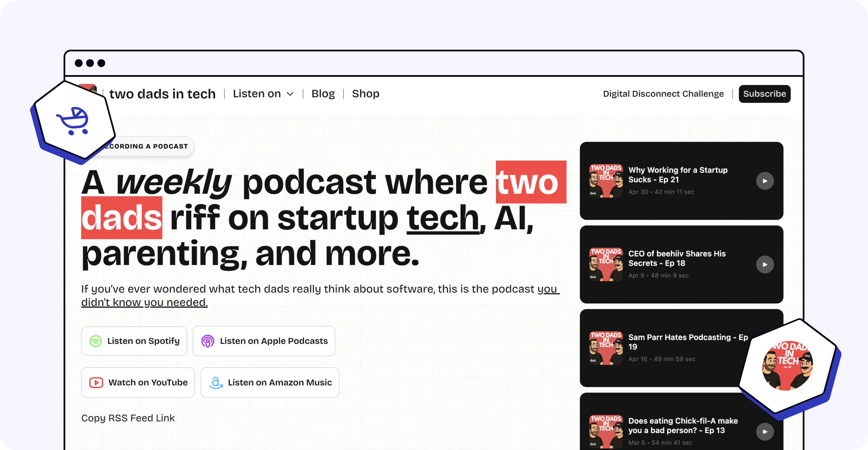Open Sam Parr Ep 19 cover thumbnail
This screenshot has width=868, height=450.
click(606, 348)
